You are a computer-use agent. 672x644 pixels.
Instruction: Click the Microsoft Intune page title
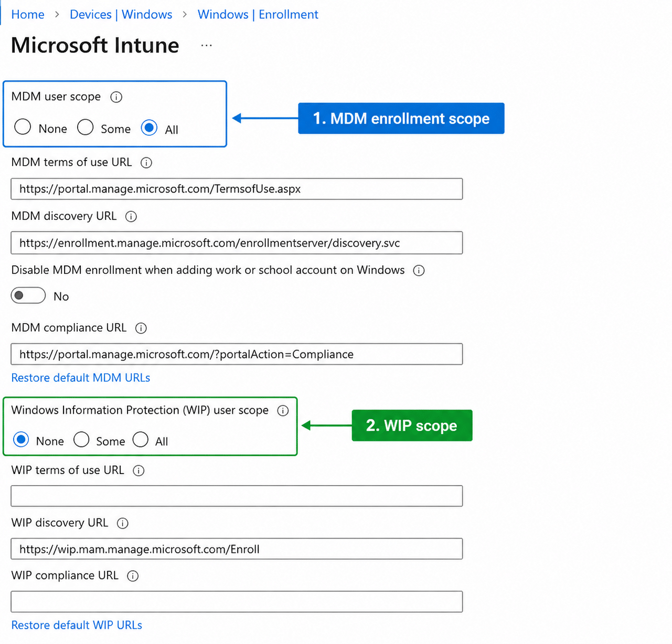(x=95, y=45)
